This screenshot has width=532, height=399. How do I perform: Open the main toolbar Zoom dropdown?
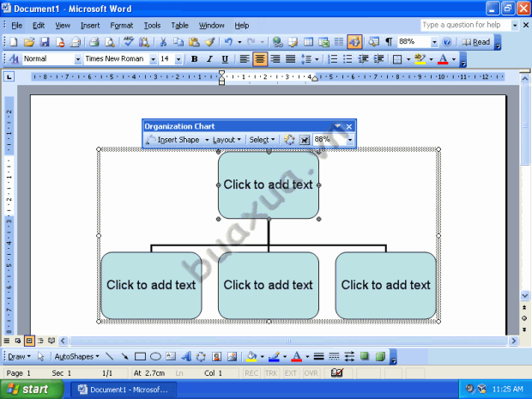coord(434,42)
